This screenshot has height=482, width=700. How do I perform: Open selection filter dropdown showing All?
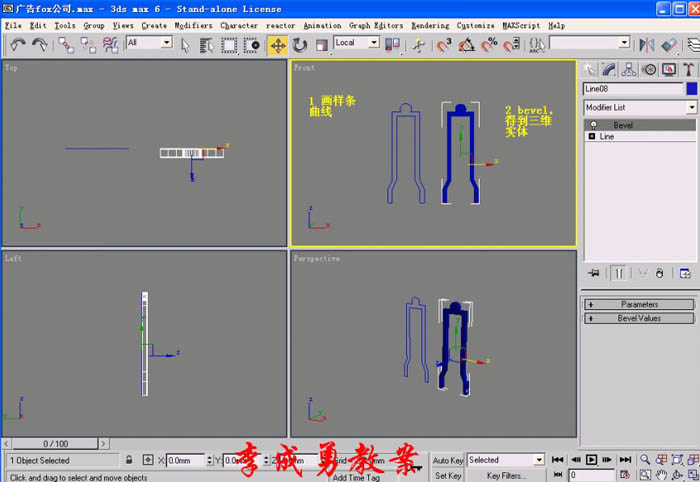tap(149, 42)
